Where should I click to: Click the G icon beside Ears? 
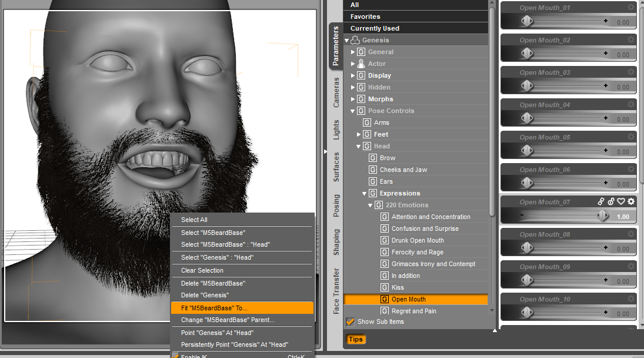point(373,181)
